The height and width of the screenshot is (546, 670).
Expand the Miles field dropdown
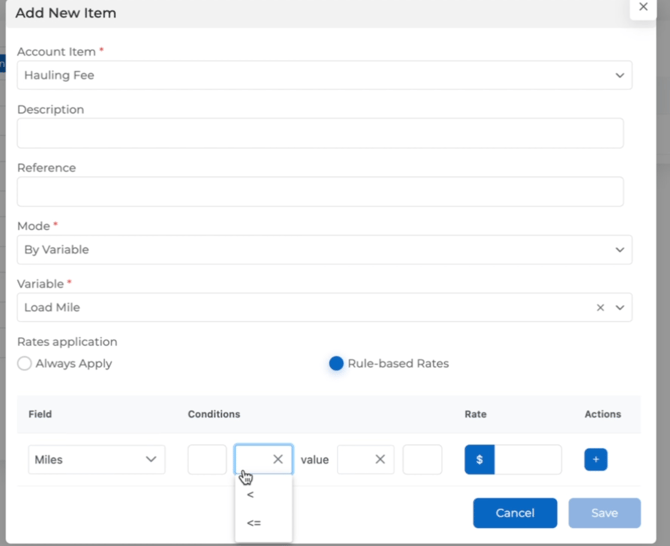pos(96,460)
